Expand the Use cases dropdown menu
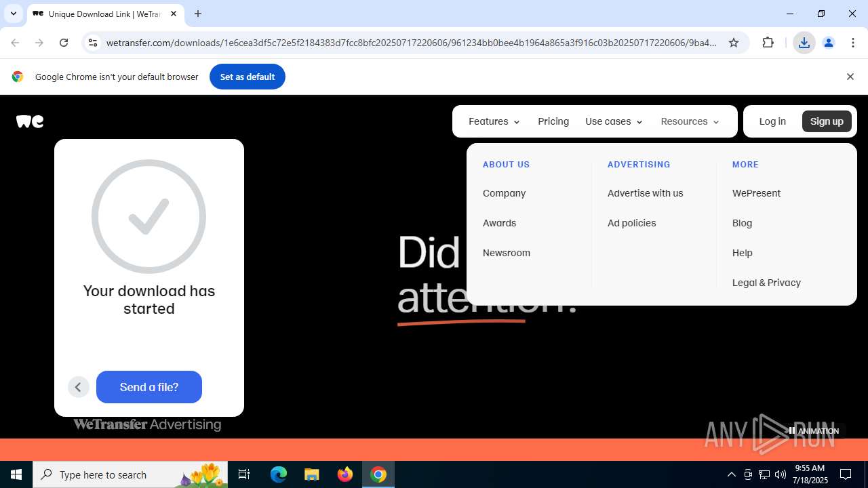Image resolution: width=868 pixels, height=488 pixels. pos(614,121)
